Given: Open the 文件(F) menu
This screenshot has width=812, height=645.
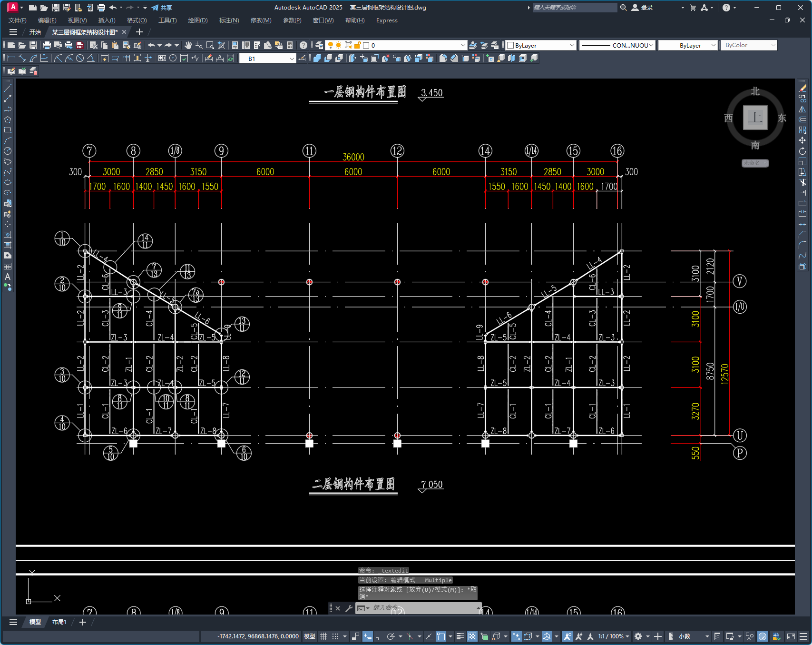Looking at the screenshot, I should click(18, 20).
